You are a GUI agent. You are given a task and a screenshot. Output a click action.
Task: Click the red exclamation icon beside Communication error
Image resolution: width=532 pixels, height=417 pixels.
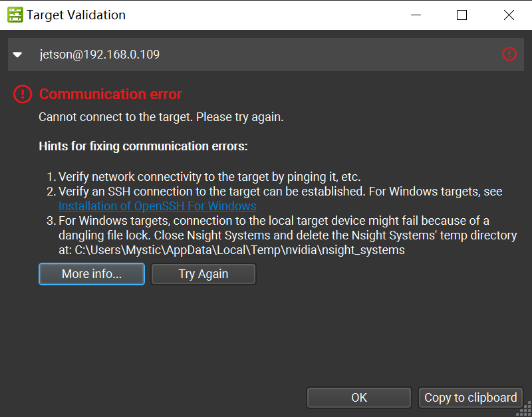23,94
